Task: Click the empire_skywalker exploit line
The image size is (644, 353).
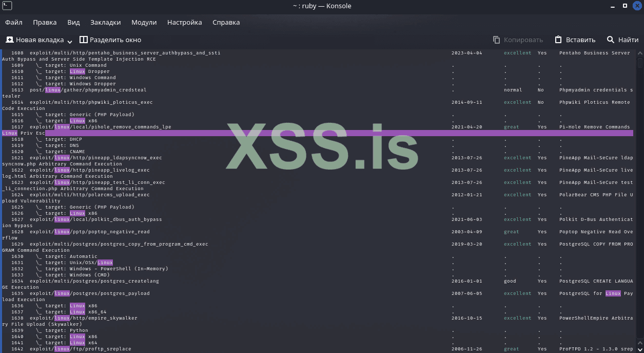Action: coord(84,318)
